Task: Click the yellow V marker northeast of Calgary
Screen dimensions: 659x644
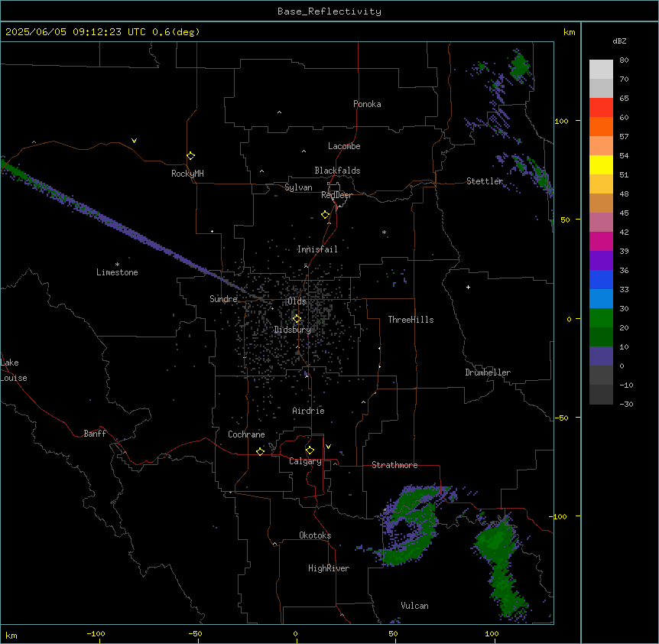Action: (328, 447)
